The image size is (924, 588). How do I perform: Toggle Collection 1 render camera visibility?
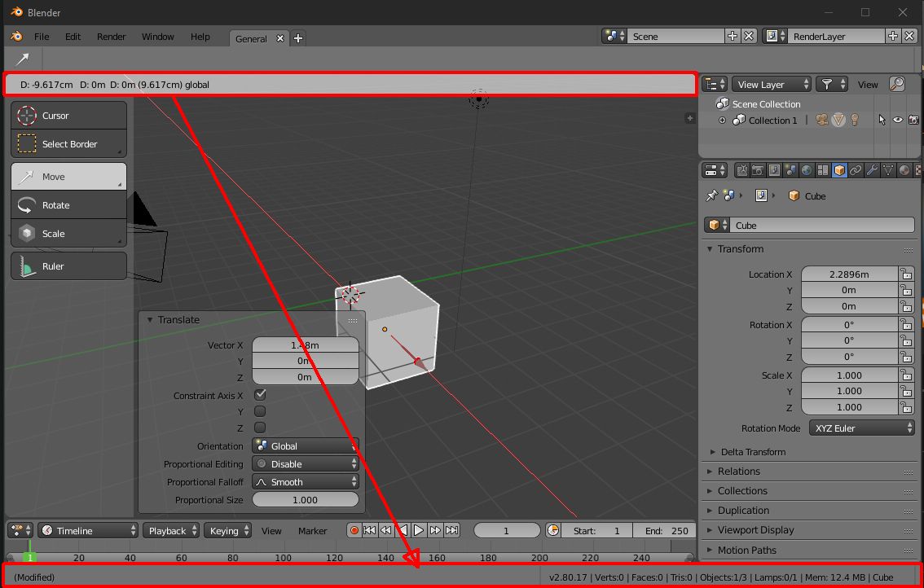[913, 121]
